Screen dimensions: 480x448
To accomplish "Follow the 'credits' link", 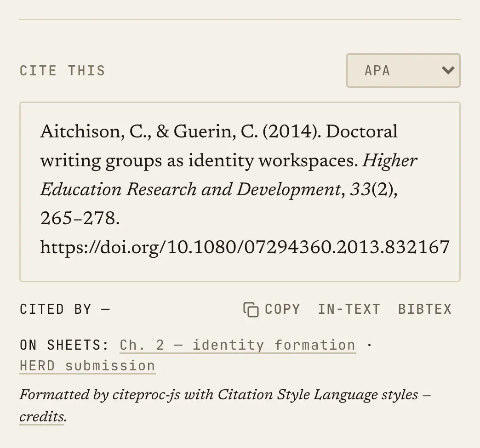I will [42, 417].
